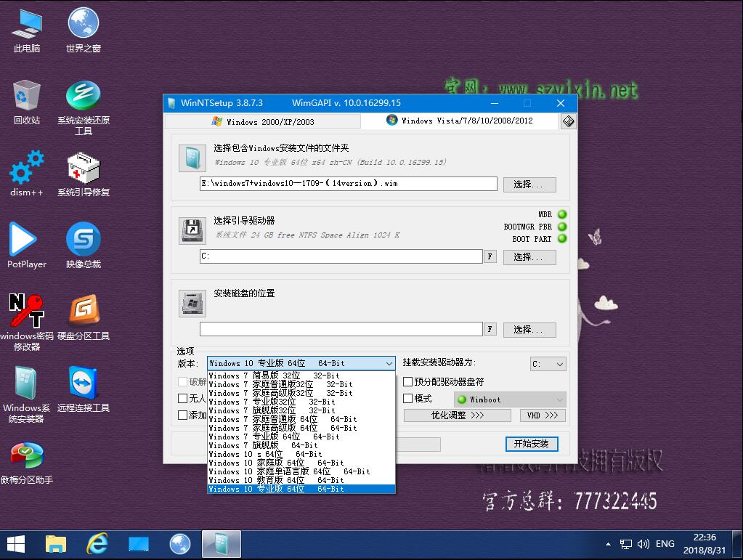Select Windows 7 旗舰版 64-Bit option
Image resolution: width=743 pixels, height=560 pixels.
click(301, 445)
